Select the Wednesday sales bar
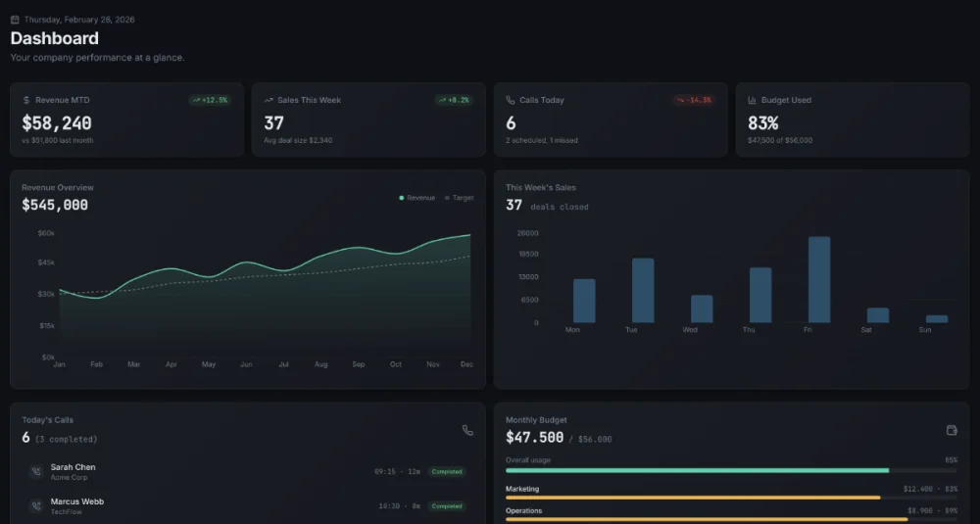Viewport: 980px width, 524px height. (702, 310)
